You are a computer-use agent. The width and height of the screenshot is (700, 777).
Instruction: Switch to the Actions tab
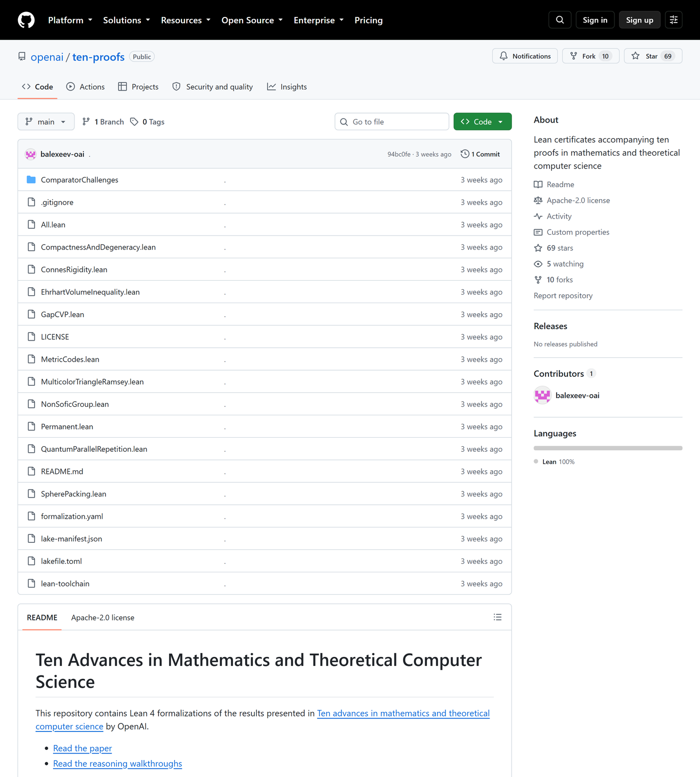[85, 87]
